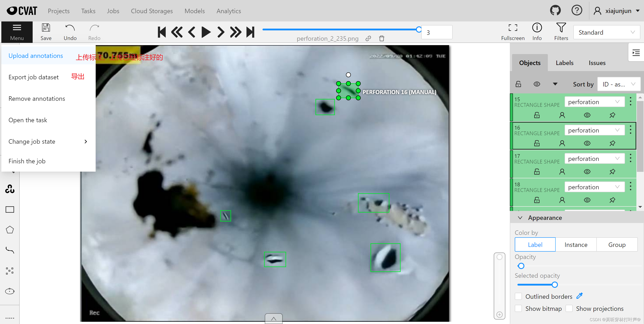
Task: Select the draw ellipse tool
Action: (x=10, y=291)
